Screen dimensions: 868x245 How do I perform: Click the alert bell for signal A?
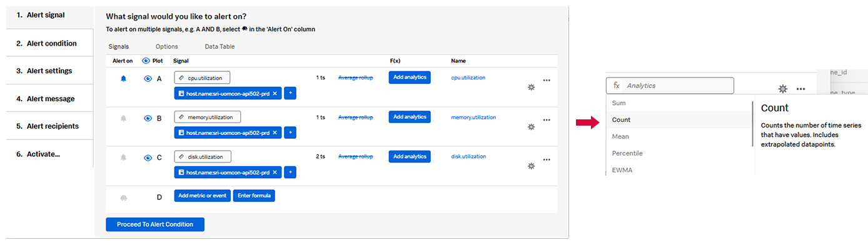tap(123, 79)
